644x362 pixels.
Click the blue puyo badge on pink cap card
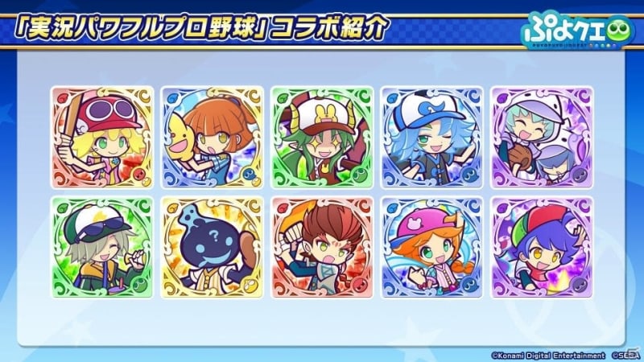469,284
